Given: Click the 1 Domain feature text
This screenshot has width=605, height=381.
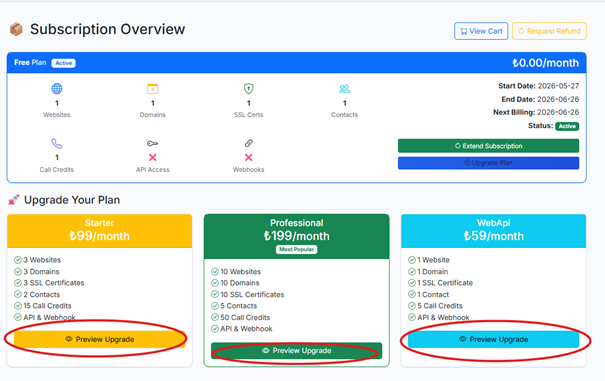Looking at the screenshot, I should 433,271.
